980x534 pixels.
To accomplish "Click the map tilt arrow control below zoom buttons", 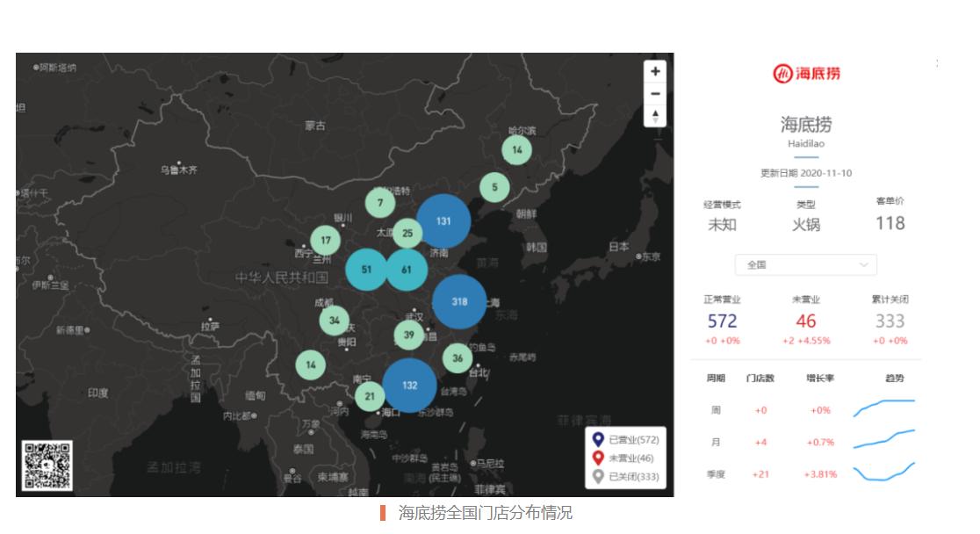I will pos(655,115).
